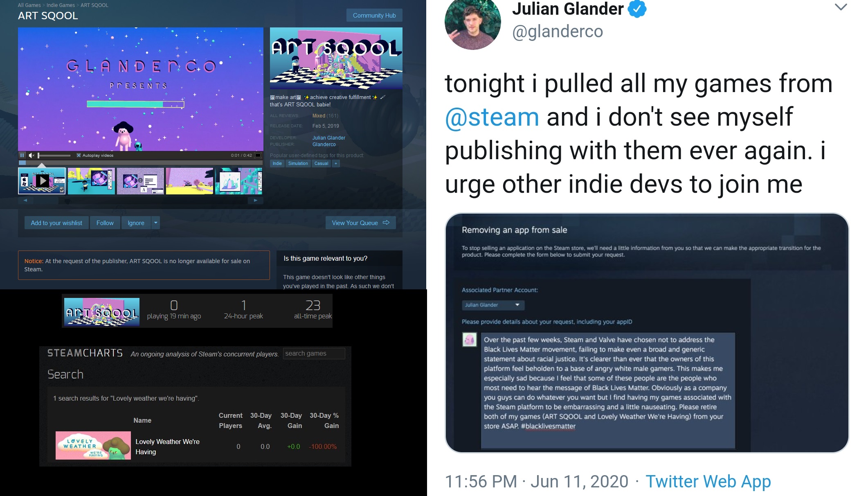
Task: Open the Lovely Weather We're Having thumbnail
Action: [93, 445]
